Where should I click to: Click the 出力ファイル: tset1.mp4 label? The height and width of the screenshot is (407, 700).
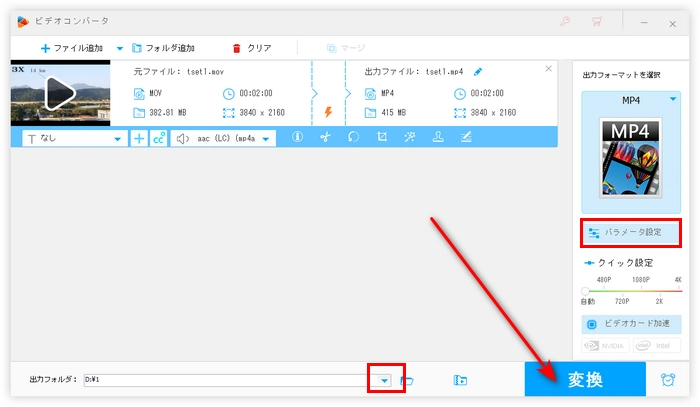pyautogui.click(x=414, y=71)
